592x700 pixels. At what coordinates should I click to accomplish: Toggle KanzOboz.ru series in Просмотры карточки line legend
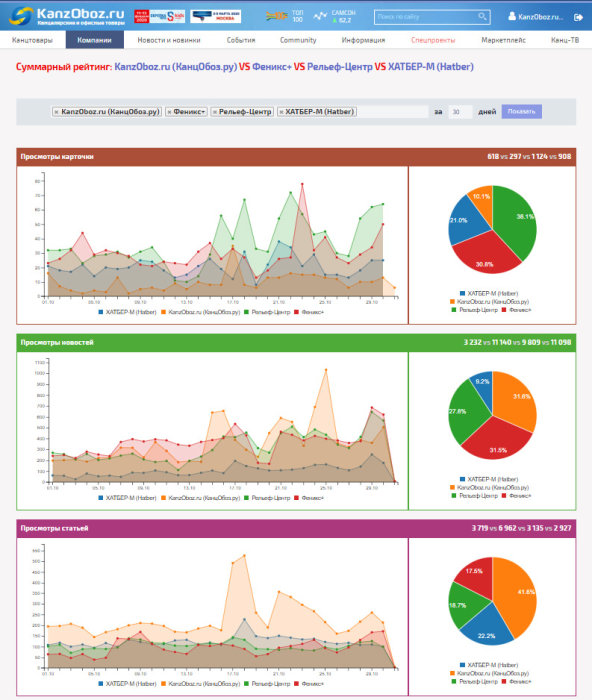pyautogui.click(x=200, y=312)
